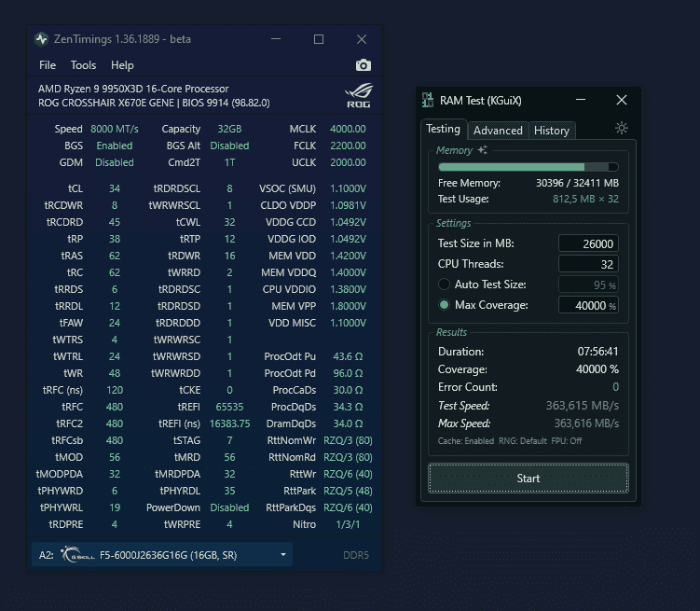Click the Error Count value 0
The image size is (700, 611).
click(x=615, y=387)
